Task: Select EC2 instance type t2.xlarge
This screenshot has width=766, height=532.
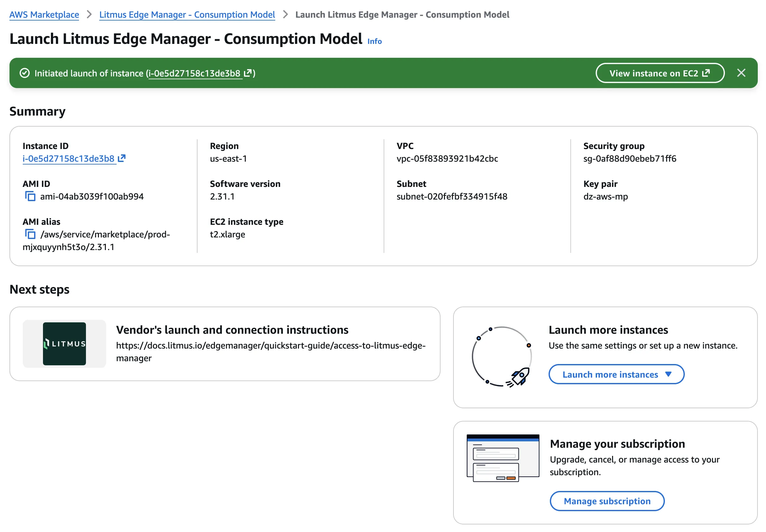Action: point(227,234)
